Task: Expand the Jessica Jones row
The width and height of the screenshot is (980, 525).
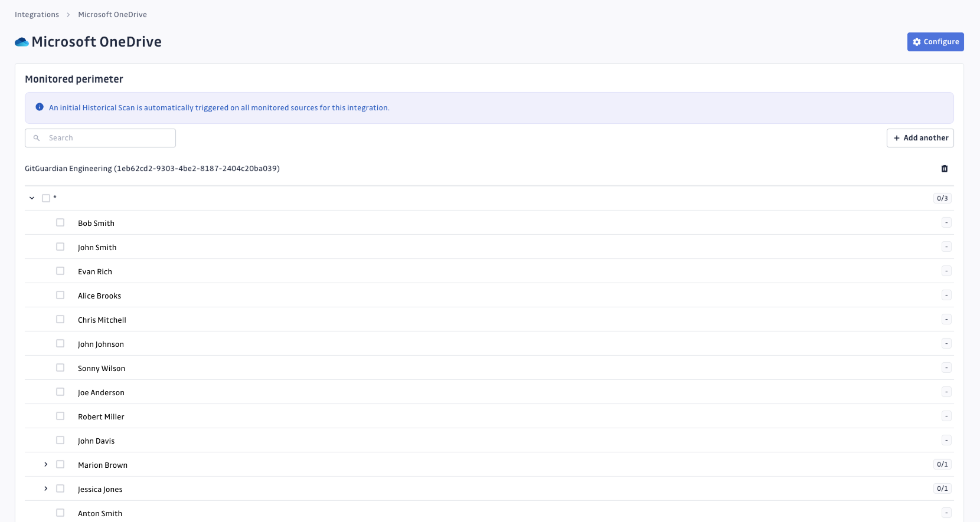Action: click(46, 488)
